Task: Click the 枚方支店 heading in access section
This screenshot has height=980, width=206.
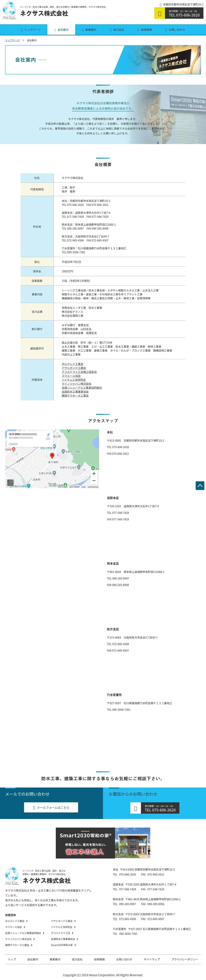Action: pos(113,629)
